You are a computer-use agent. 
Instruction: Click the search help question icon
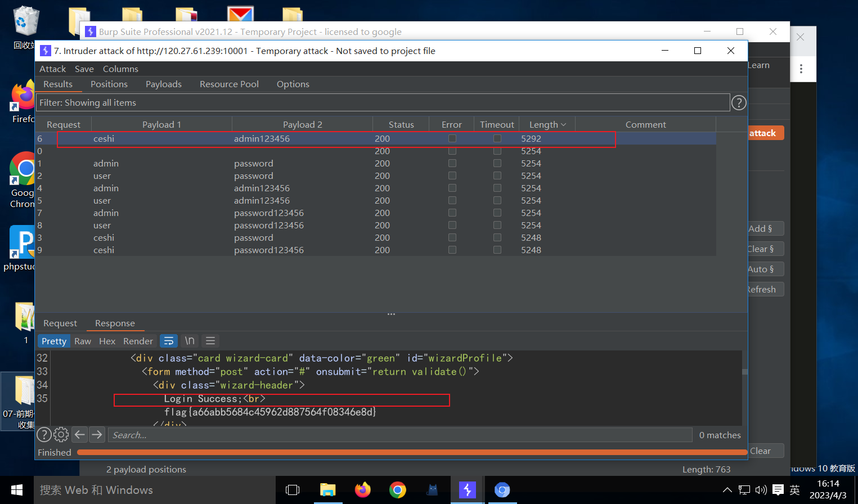pyautogui.click(x=44, y=434)
